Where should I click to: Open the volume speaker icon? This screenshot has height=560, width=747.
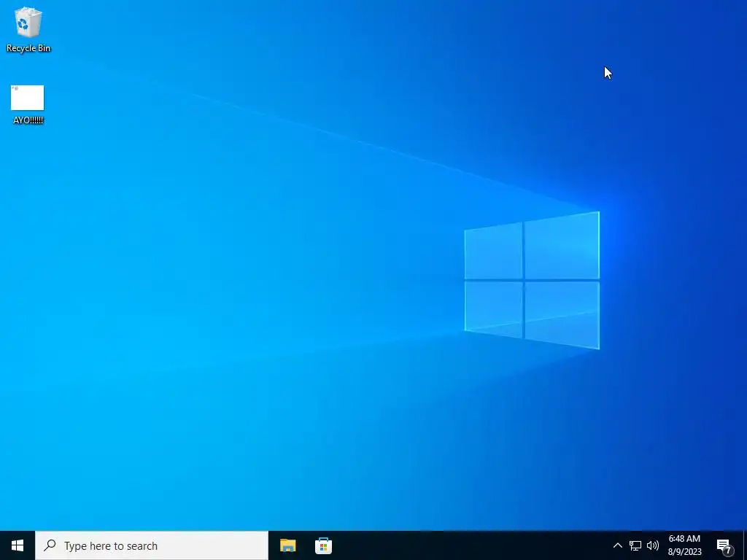[653, 545]
